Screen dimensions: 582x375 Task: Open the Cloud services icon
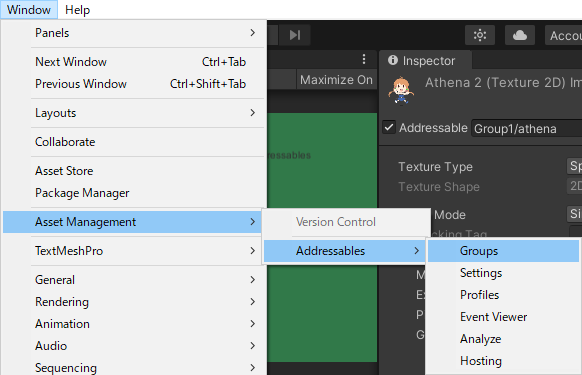pyautogui.click(x=520, y=35)
